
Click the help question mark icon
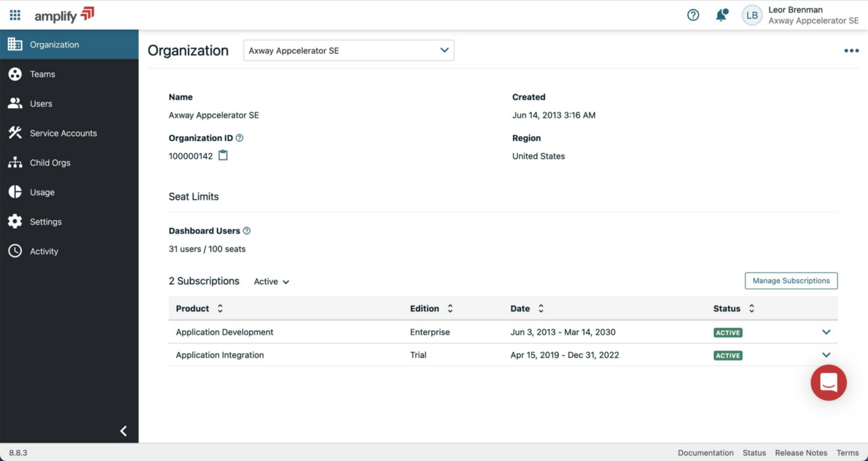click(x=693, y=15)
